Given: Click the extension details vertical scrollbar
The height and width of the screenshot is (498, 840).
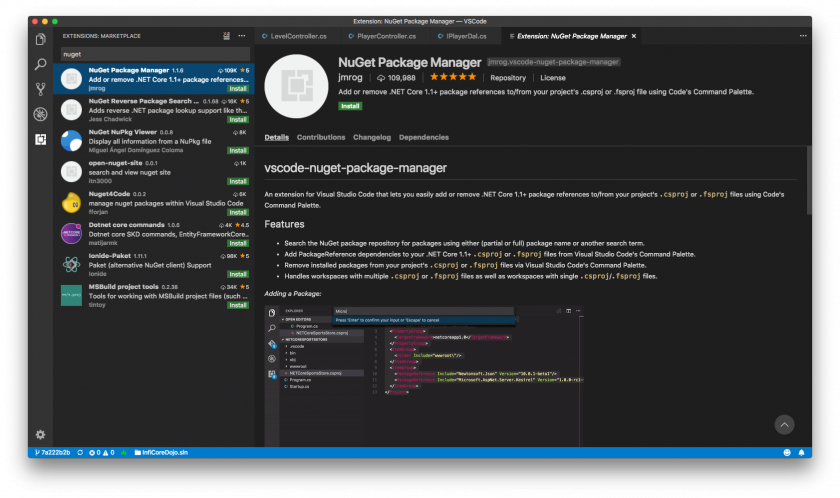Looking at the screenshot, I should 809,180.
